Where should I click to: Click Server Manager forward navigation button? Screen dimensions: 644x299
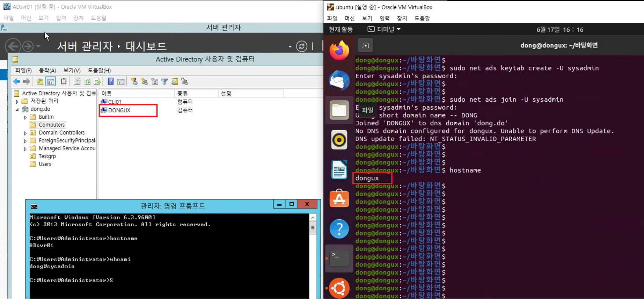[x=28, y=46]
